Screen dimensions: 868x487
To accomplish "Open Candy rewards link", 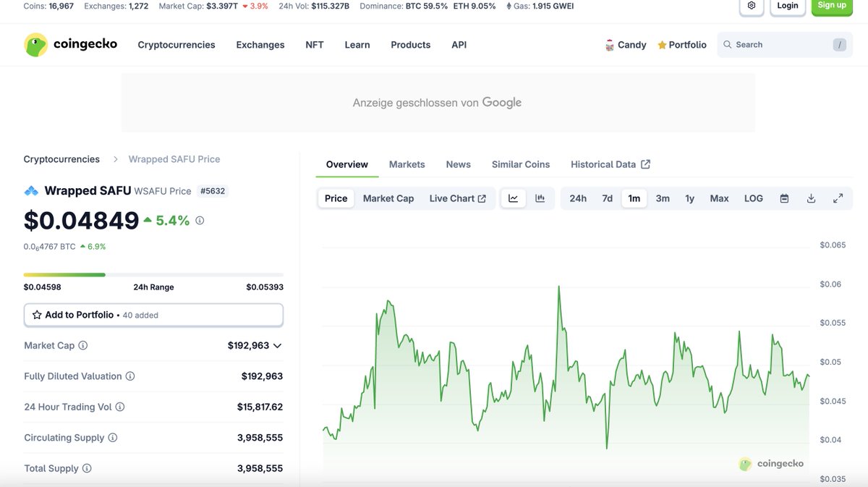I will [626, 45].
